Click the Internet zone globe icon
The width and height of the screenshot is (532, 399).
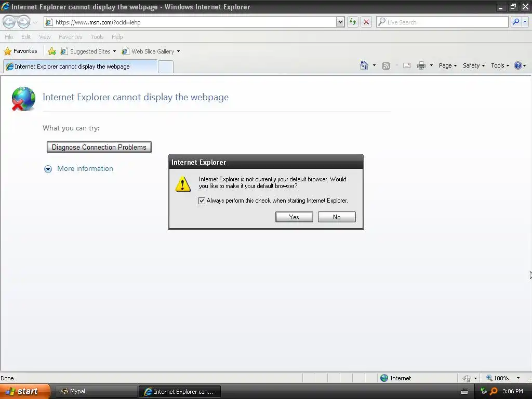pos(384,378)
